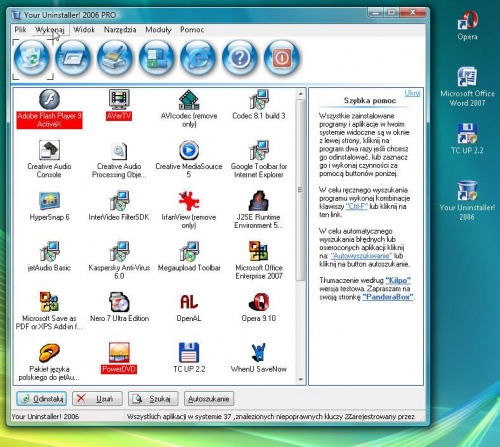Select Kaspersky Anti-Virus 6.0 entry

(x=119, y=261)
